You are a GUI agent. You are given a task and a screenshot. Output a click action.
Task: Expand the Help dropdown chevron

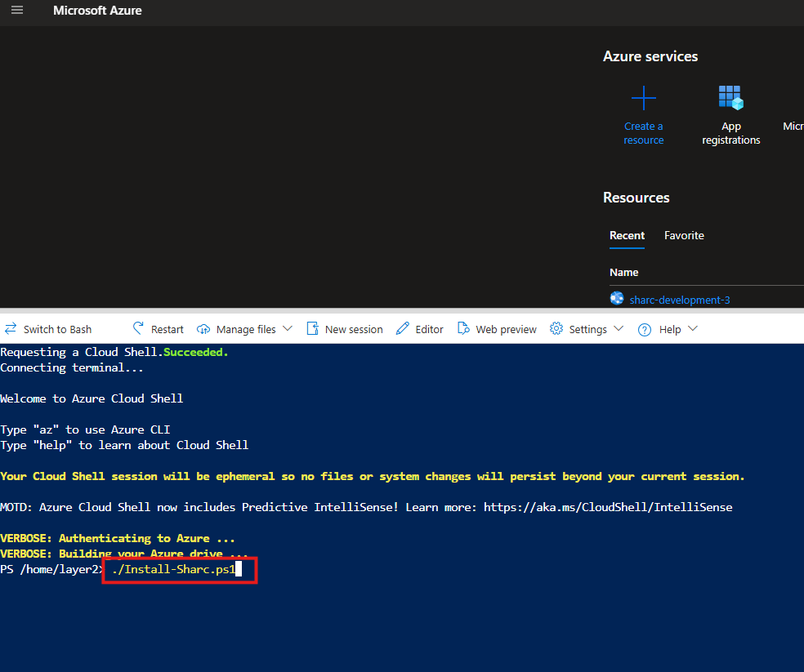coord(692,328)
